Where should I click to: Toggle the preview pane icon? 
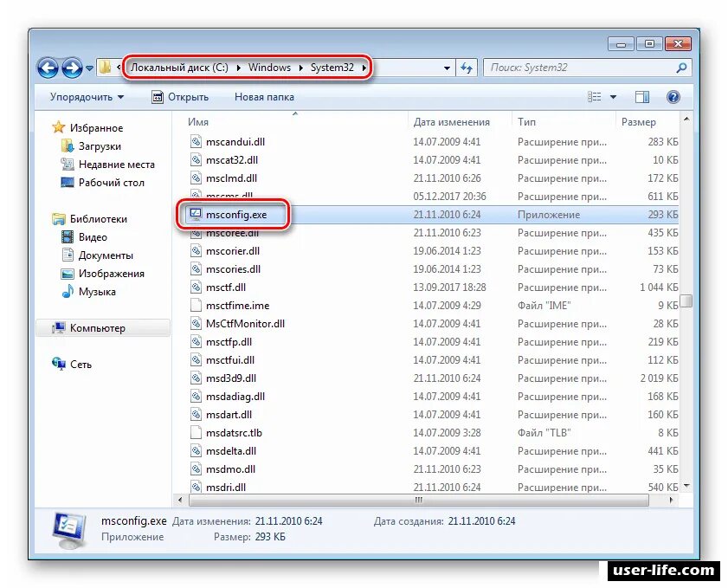point(642,97)
